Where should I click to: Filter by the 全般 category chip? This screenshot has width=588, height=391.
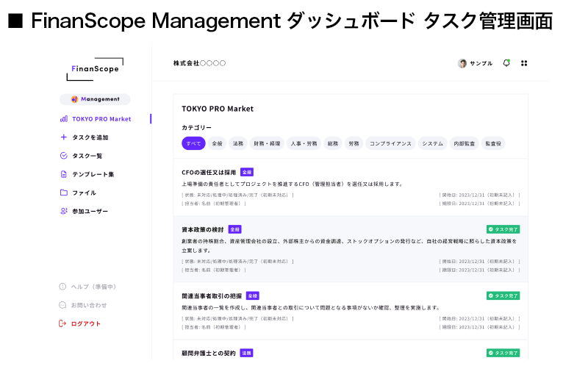(217, 143)
